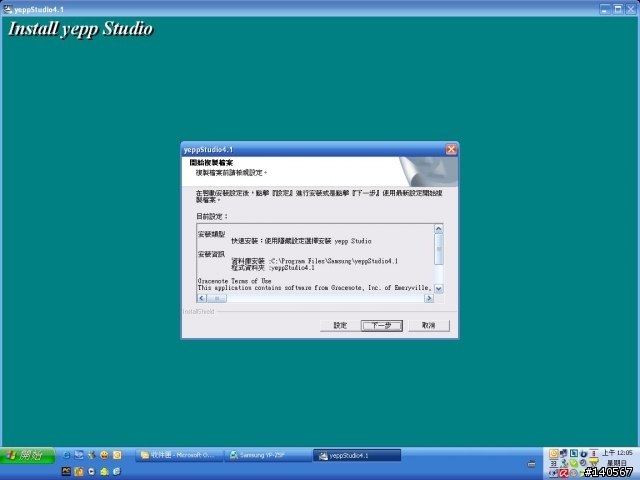
Task: Click the small device icon left of the system tray
Action: coord(531,463)
